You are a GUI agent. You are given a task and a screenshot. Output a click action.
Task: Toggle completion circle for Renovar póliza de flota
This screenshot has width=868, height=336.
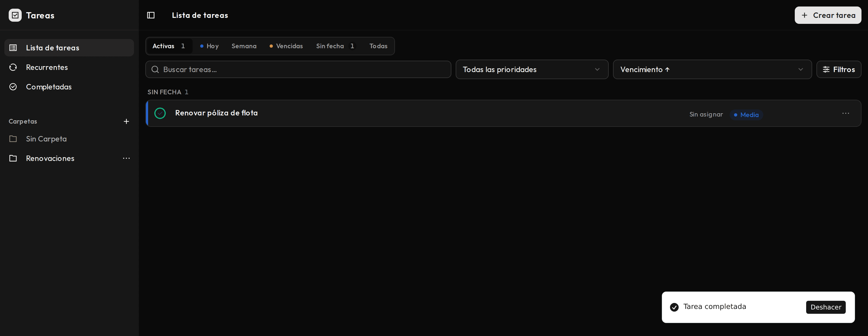coord(160,114)
